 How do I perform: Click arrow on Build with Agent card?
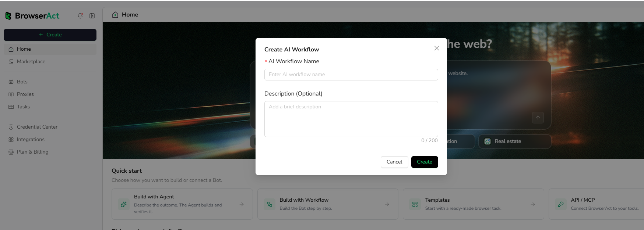pyautogui.click(x=242, y=204)
